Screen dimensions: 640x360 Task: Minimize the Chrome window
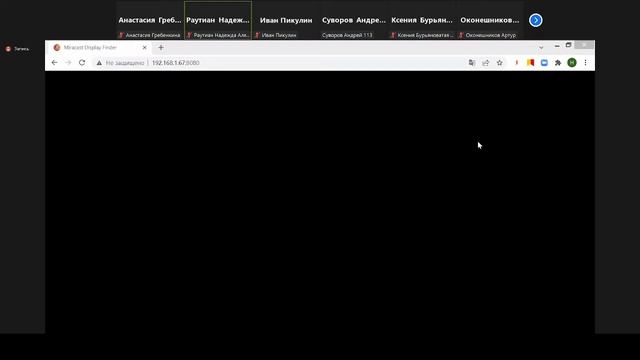coord(557,46)
